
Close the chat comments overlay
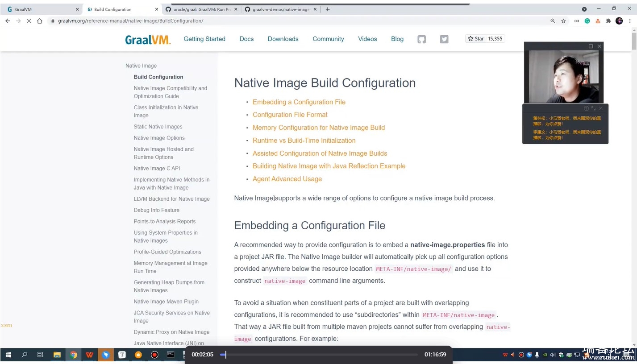[x=601, y=108]
